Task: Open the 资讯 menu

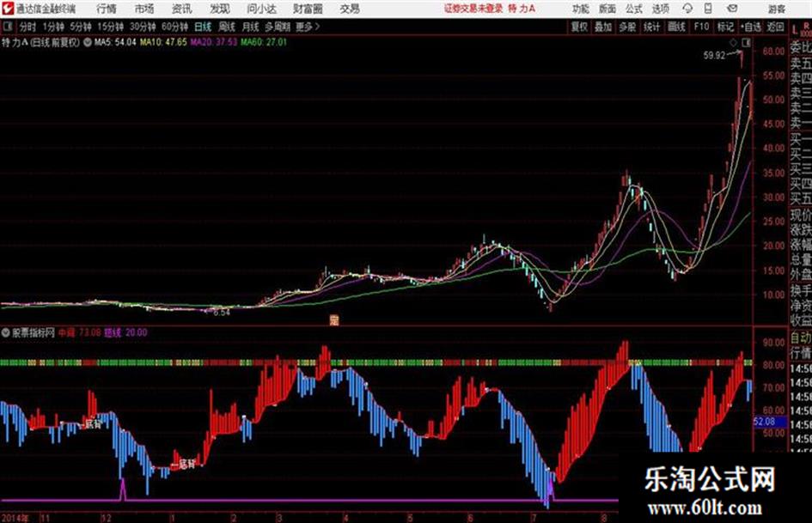Action: point(182,9)
